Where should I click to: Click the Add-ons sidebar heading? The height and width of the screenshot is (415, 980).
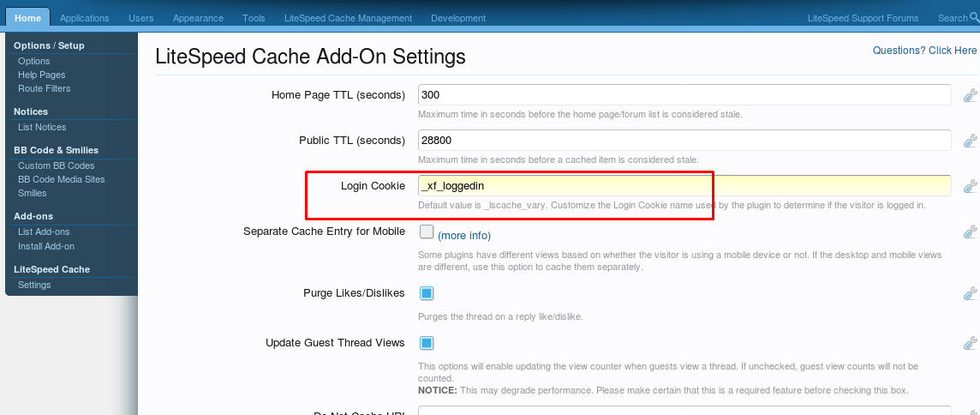[33, 217]
